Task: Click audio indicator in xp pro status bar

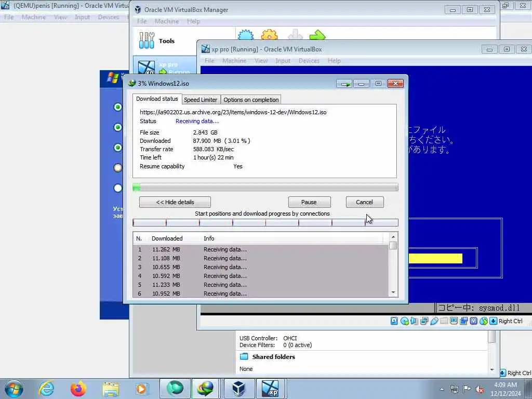Action: 414,321
